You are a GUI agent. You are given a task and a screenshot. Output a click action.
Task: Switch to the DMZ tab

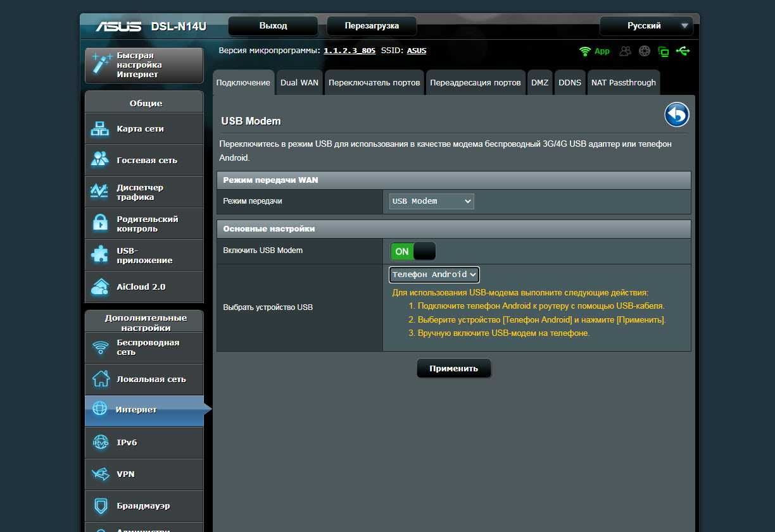539,83
